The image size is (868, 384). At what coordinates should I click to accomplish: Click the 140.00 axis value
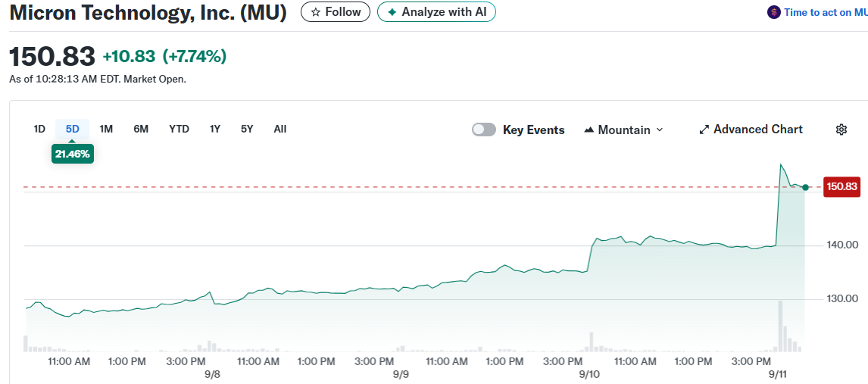pos(842,245)
